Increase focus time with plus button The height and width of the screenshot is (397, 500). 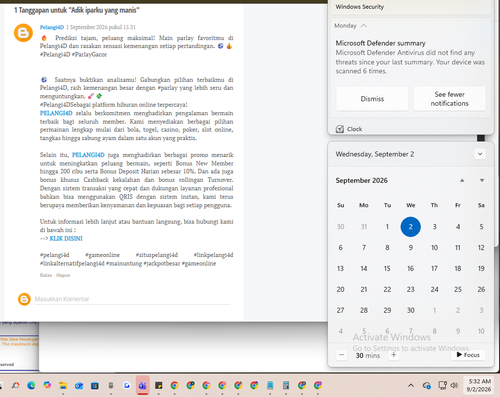point(394,355)
